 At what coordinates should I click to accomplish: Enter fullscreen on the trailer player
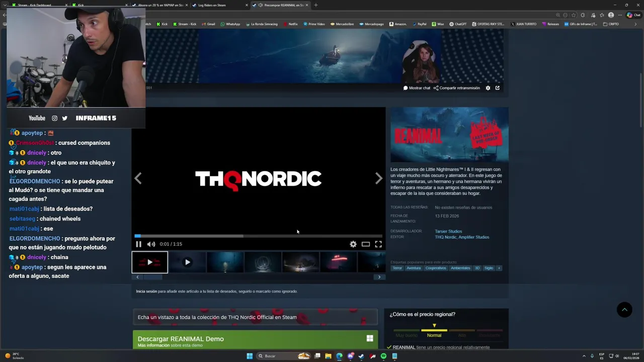click(x=378, y=244)
